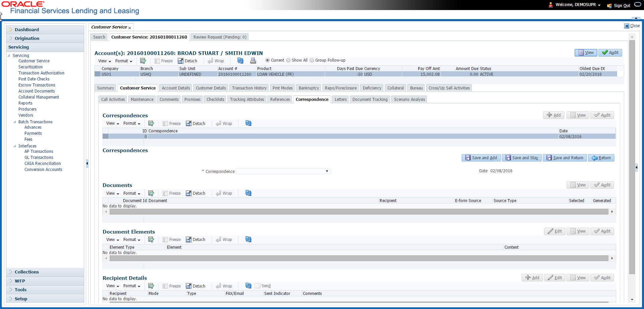Detach the Documents table
Image resolution: width=644 pixels, height=309 pixels.
coord(195,193)
